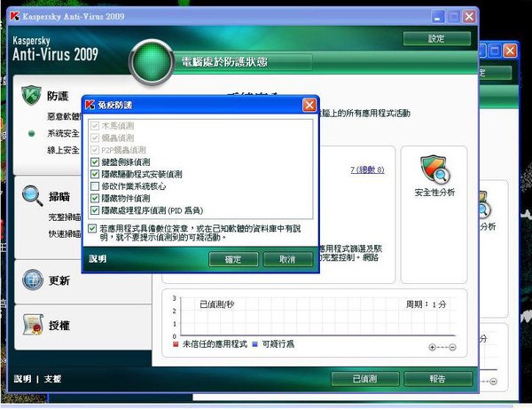Open the 防護 section
532x410 pixels.
58,96
